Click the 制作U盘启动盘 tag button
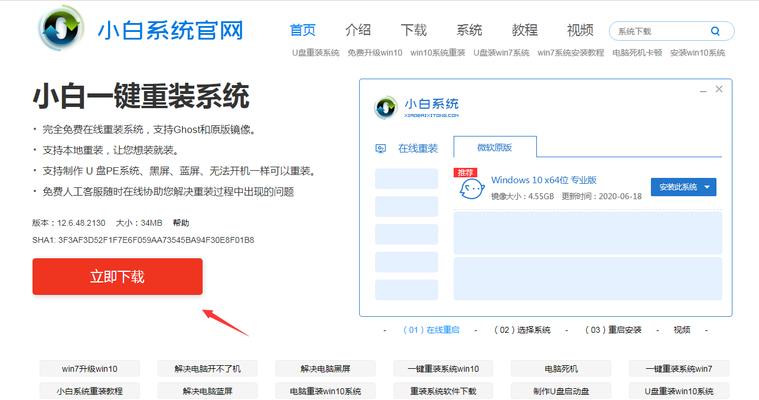Screen dimensions: 759x400 [561, 391]
